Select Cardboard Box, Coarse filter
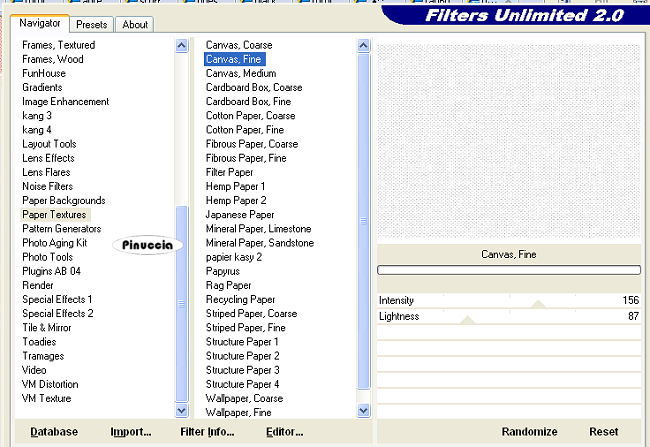Image resolution: width=650 pixels, height=447 pixels. tap(254, 87)
